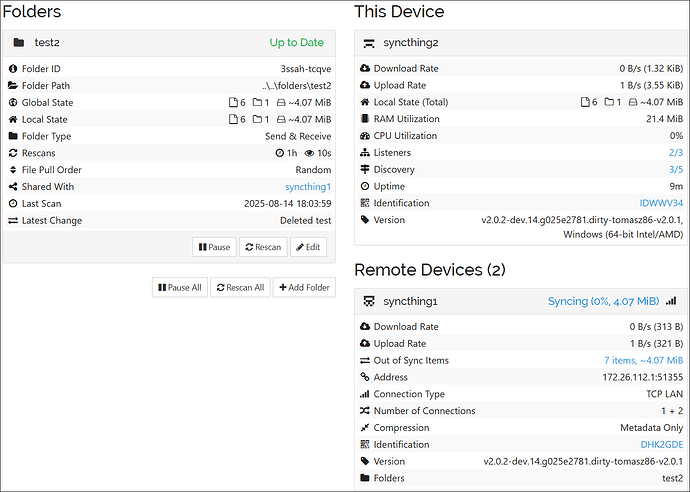The height and width of the screenshot is (492, 690).
Task: Click the CPU Utilization gauge icon
Action: (365, 136)
